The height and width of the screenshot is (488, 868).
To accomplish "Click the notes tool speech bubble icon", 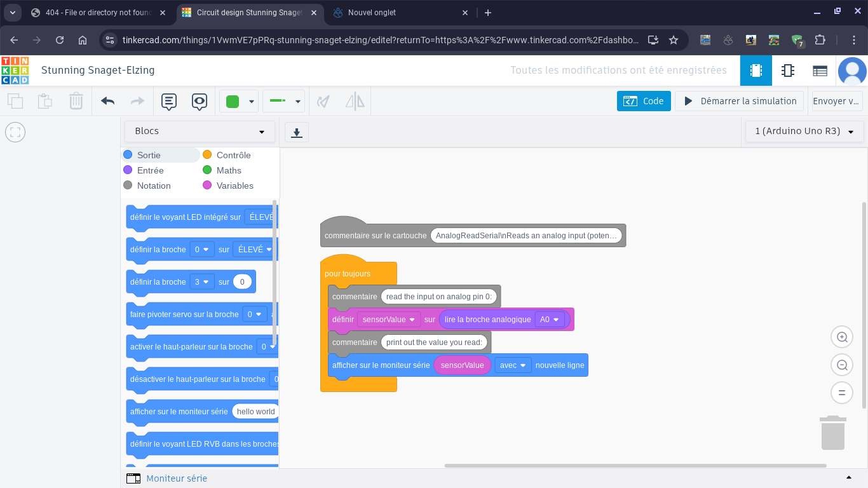I will (168, 101).
